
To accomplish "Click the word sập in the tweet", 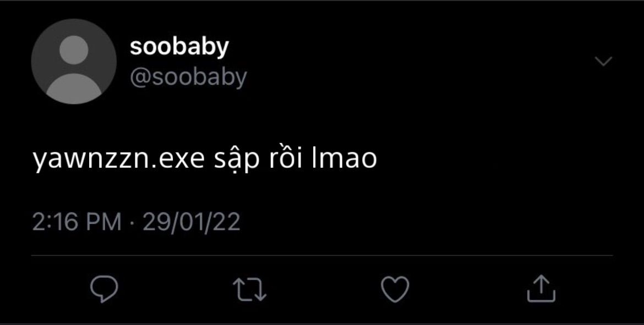I will point(237,161).
